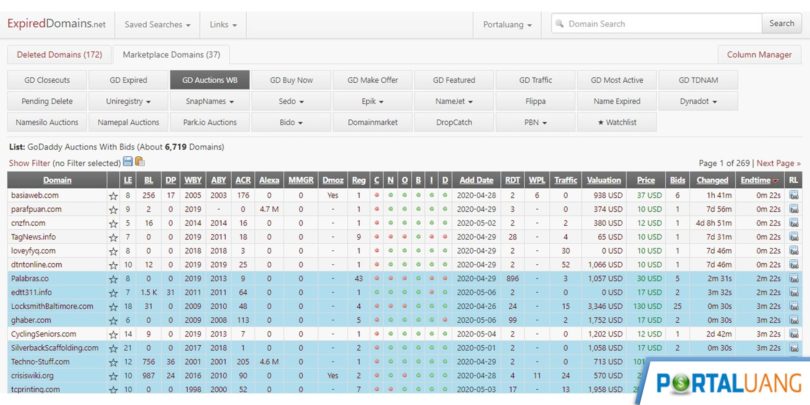Toggle the watchlist star for Palabras.co
The image size is (810, 405).
tap(113, 278)
